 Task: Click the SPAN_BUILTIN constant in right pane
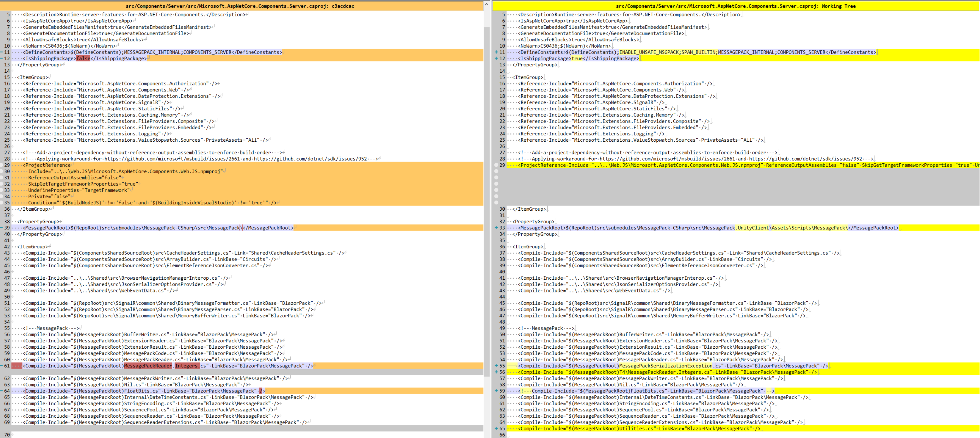point(698,52)
